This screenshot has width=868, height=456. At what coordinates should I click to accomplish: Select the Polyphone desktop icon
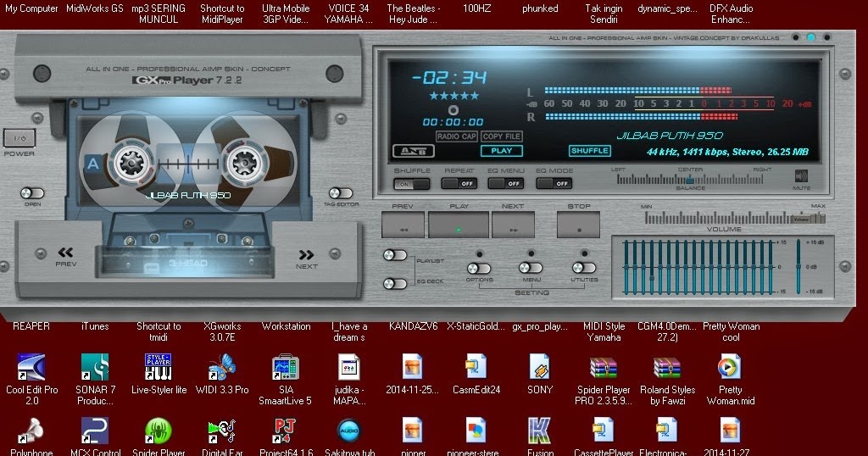point(31,431)
